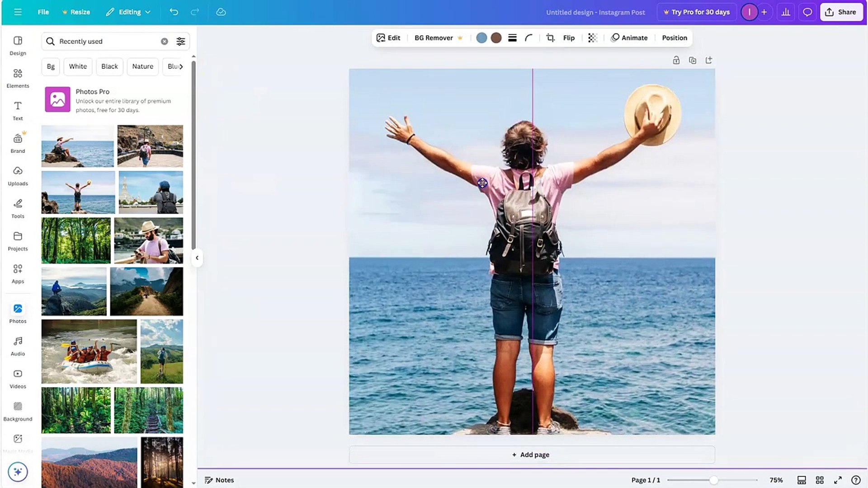The image size is (868, 488).
Task: Open the Uploads panel in the sidebar
Action: 18,175
